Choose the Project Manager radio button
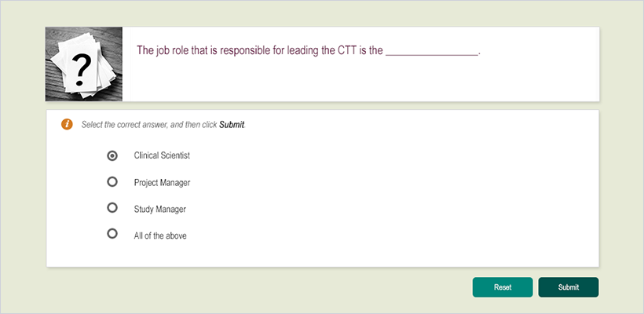Image resolution: width=644 pixels, height=314 pixels. tap(112, 182)
